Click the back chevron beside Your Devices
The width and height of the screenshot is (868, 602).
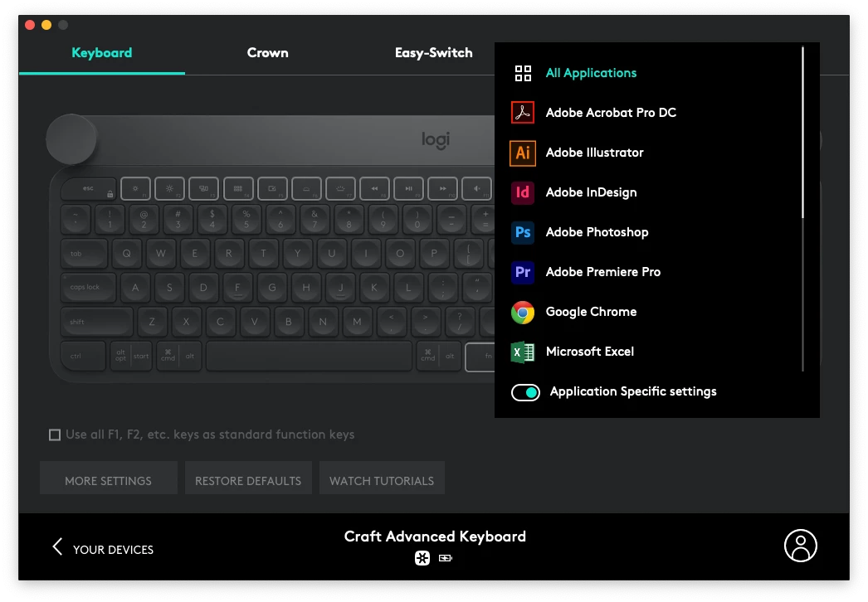[x=57, y=546]
